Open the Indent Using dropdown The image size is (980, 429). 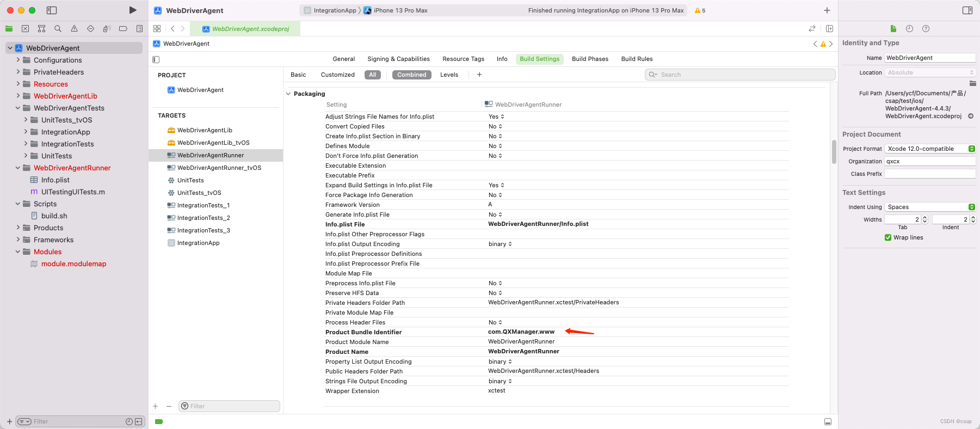[930, 207]
